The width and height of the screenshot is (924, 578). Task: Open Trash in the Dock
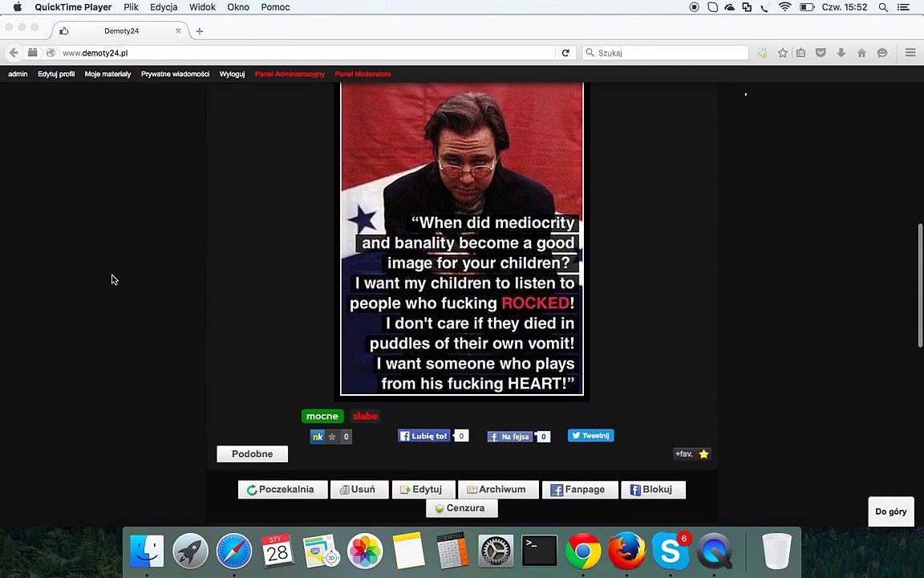click(776, 552)
